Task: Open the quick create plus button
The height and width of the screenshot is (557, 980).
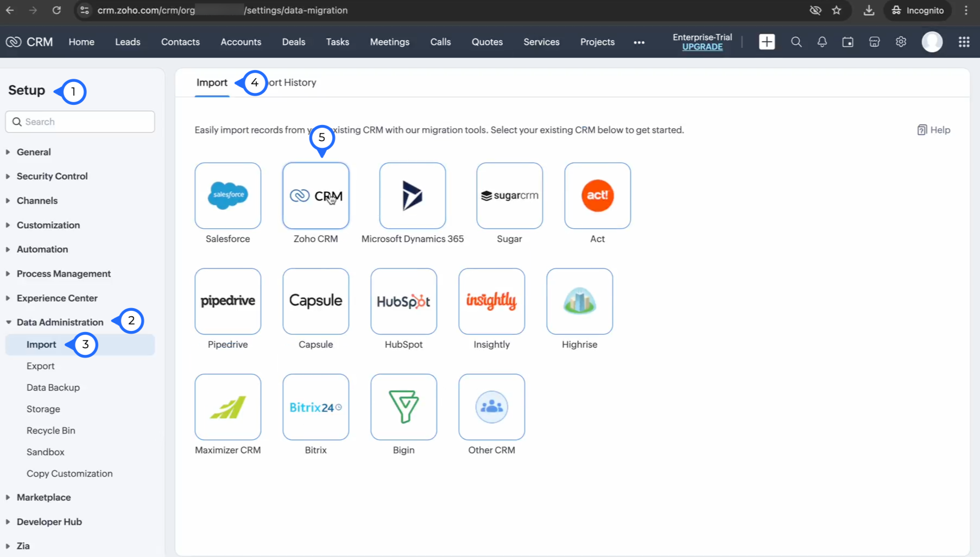Action: click(767, 42)
